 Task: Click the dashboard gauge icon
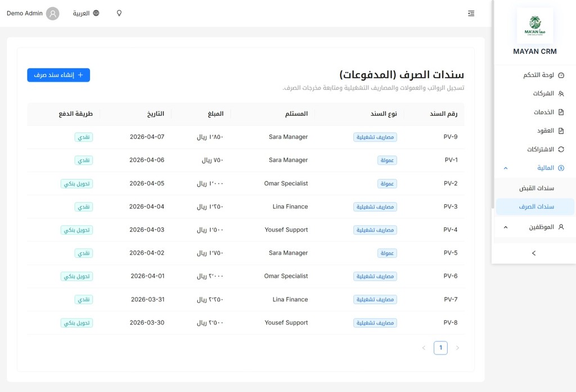(x=561, y=75)
